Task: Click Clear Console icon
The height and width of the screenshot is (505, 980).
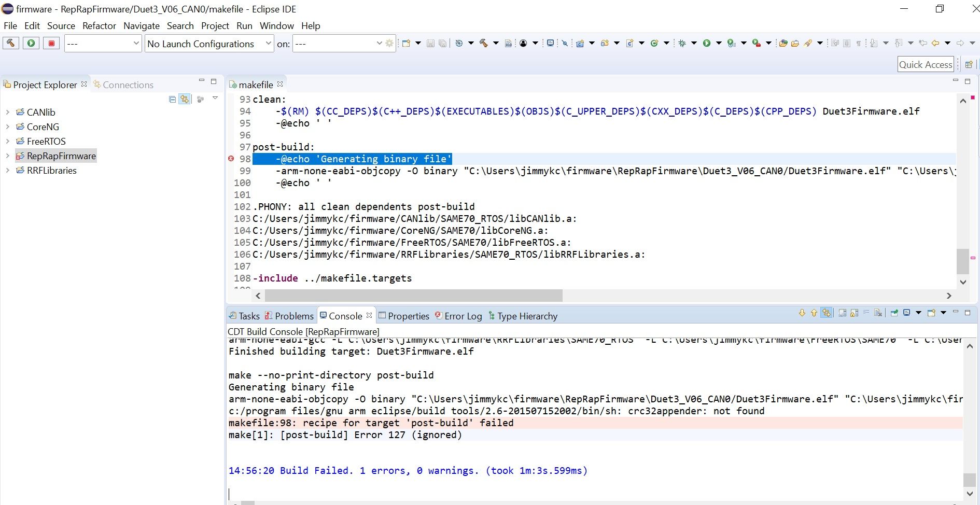Action: (878, 313)
